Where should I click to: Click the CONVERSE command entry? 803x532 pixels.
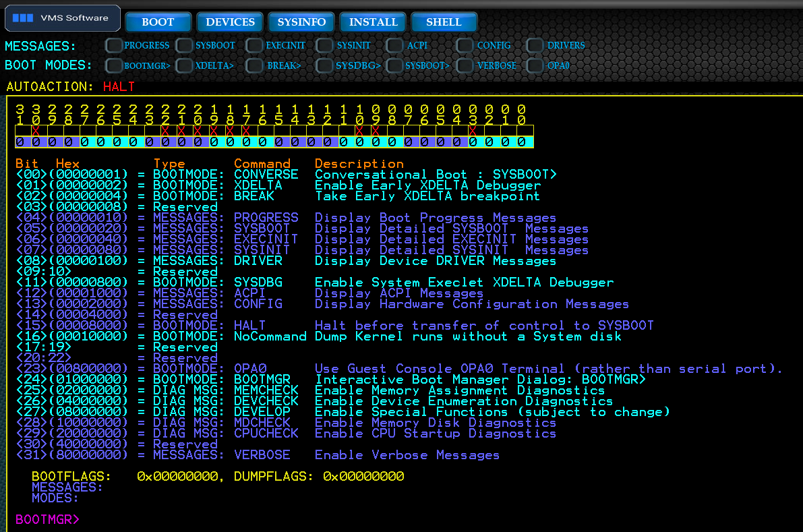pyautogui.click(x=266, y=174)
